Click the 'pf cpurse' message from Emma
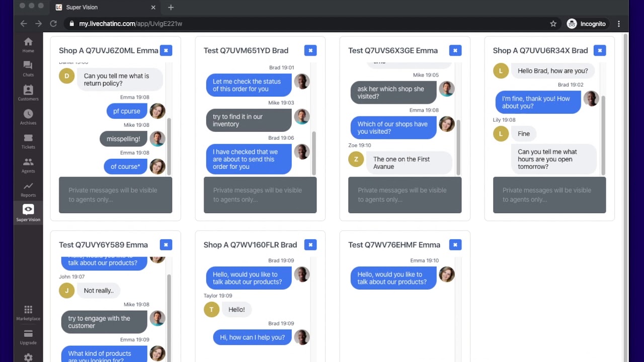The image size is (644, 362). pos(127,111)
